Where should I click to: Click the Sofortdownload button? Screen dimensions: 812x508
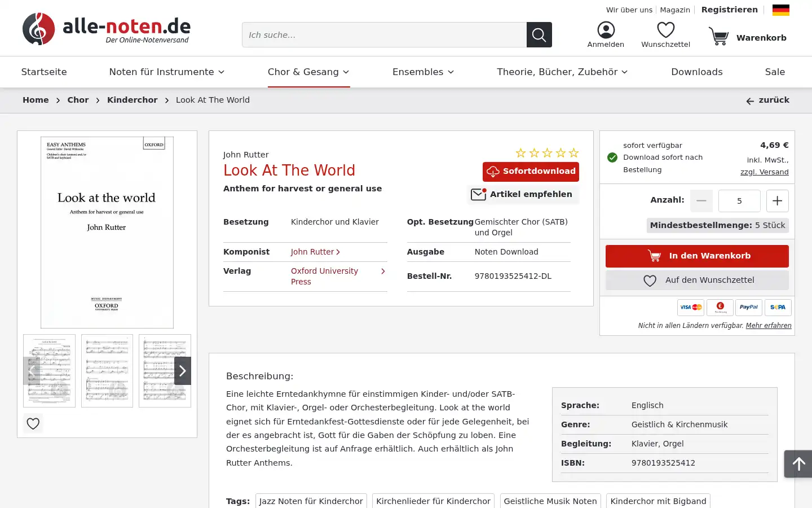[531, 172]
